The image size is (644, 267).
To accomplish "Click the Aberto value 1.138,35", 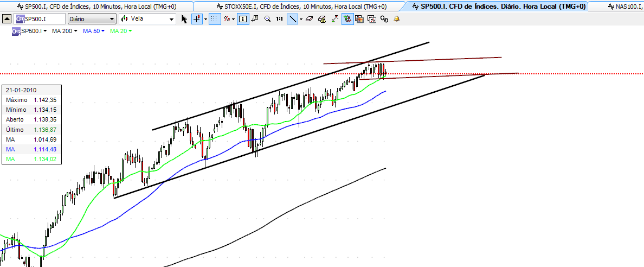I will (x=45, y=120).
